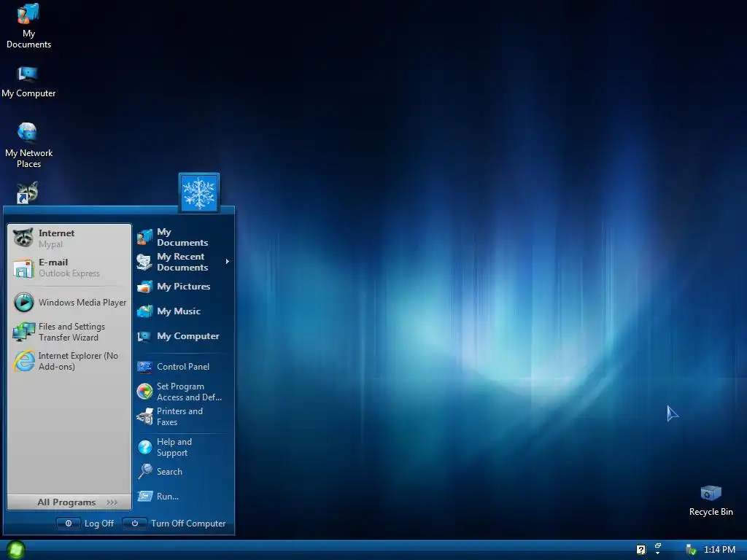The width and height of the screenshot is (747, 560).
Task: Click the 1:14 PM taskbar clock
Action: [719, 550]
